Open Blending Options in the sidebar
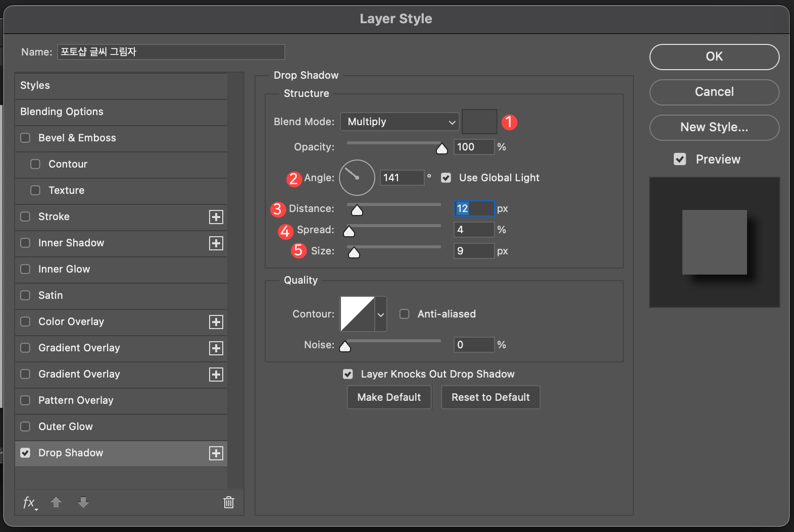 [121, 112]
